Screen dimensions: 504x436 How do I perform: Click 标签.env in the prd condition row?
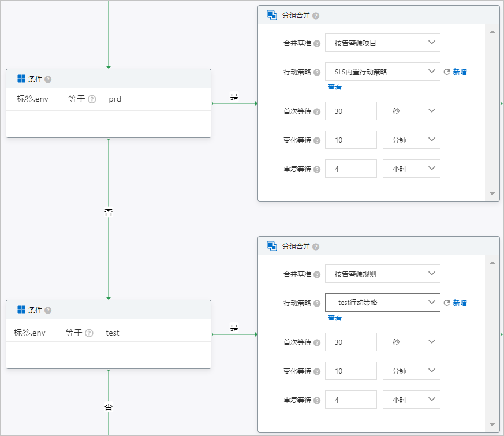pos(32,99)
